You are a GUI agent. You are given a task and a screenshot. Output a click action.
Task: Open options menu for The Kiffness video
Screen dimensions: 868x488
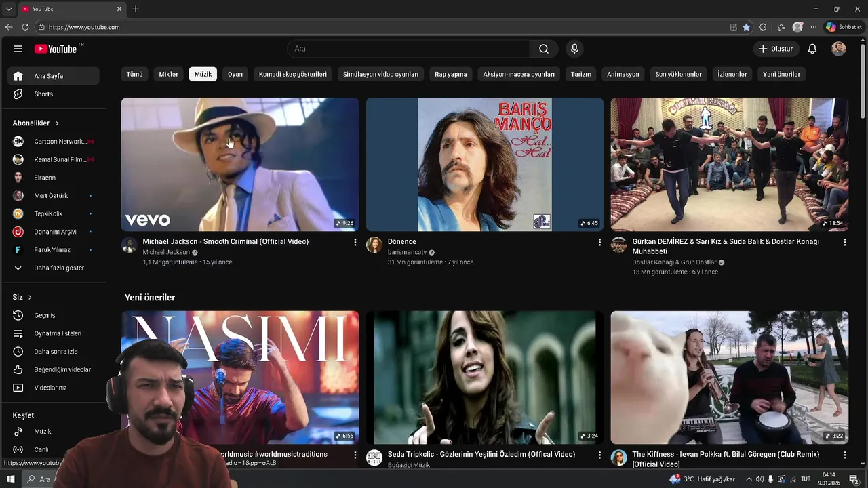tap(844, 455)
